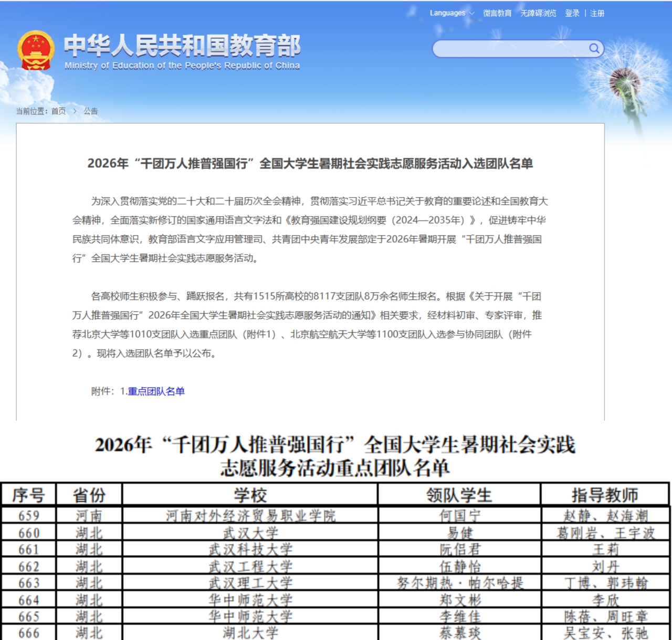Click teacher cell 王莉
This screenshot has height=640, width=672.
point(606,550)
